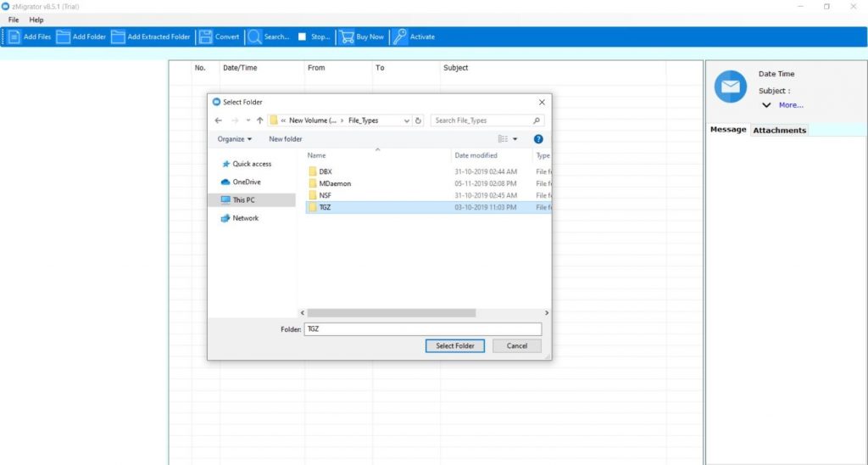
Task: Click the Select Folder button
Action: [x=455, y=346]
